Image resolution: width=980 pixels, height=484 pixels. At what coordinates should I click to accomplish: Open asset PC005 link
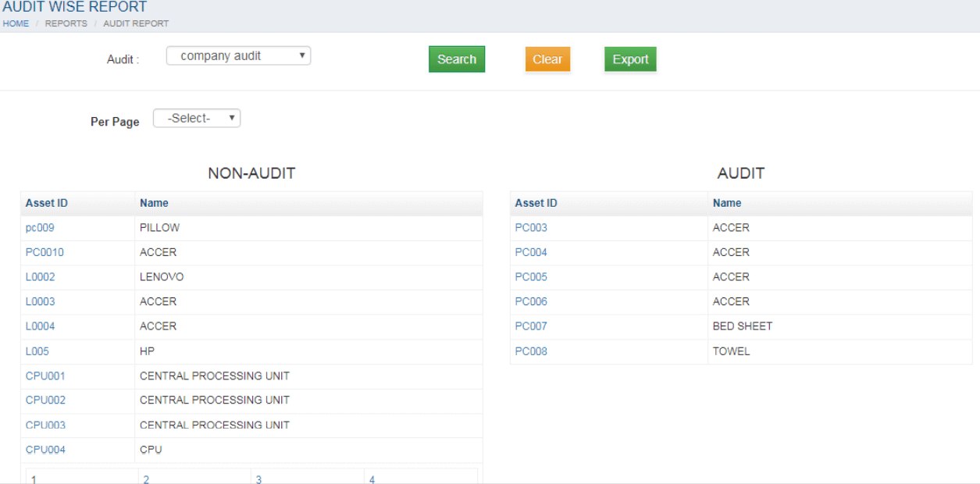[x=531, y=277]
